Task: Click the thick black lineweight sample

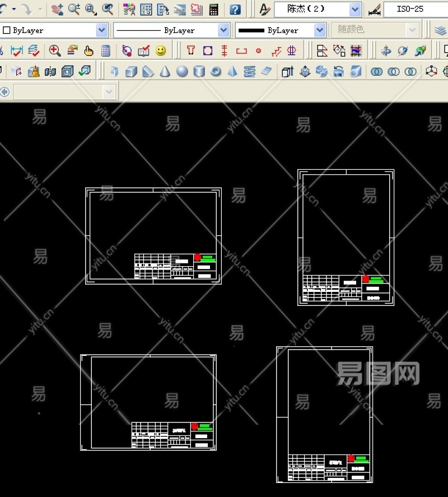Action: pyautogui.click(x=251, y=30)
